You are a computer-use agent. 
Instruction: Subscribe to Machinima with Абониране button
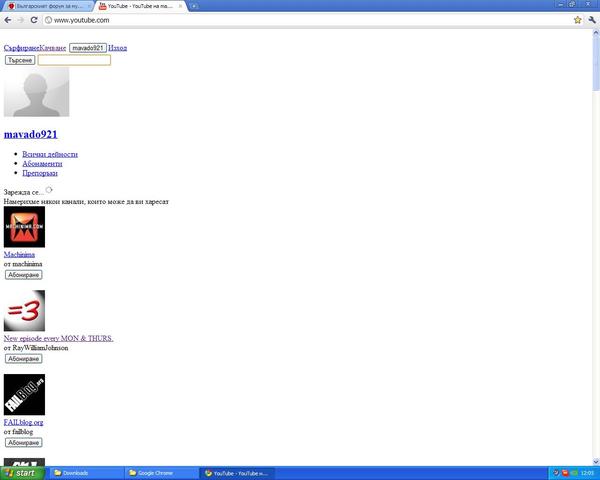tap(23, 275)
